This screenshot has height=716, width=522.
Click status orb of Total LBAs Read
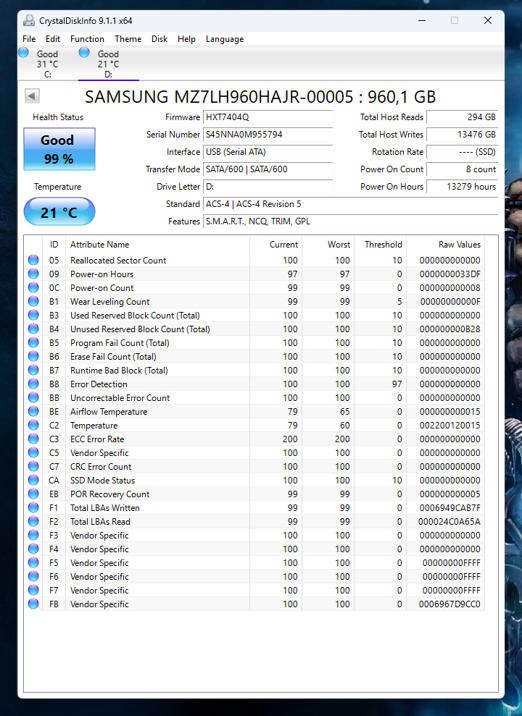(x=33, y=521)
